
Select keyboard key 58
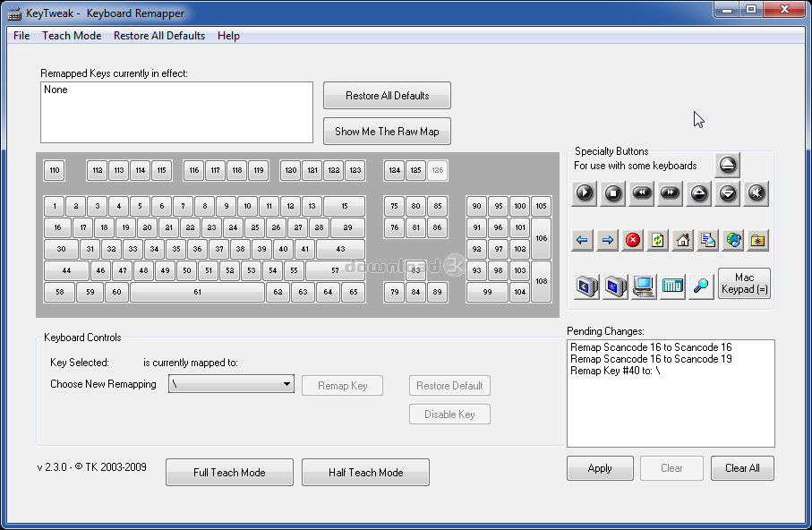pyautogui.click(x=60, y=292)
